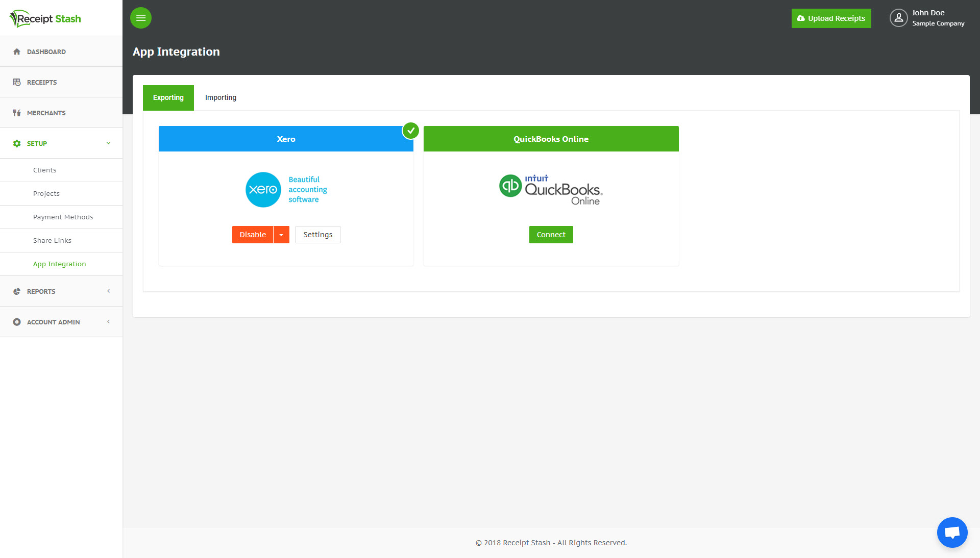Open Payment Methods in sidebar
This screenshot has height=558, width=980.
click(x=63, y=217)
